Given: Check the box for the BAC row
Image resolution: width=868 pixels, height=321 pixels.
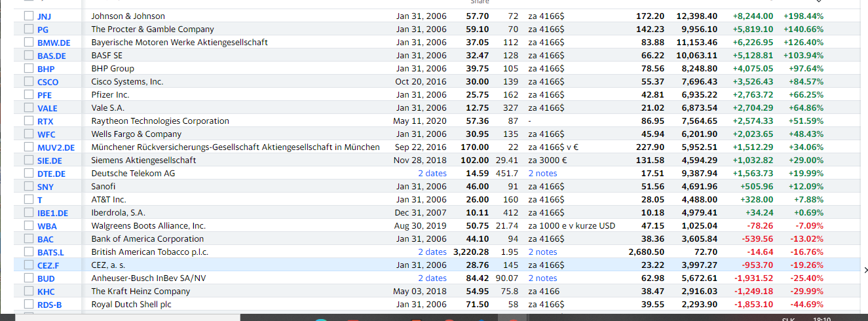Looking at the screenshot, I should click(x=28, y=238).
